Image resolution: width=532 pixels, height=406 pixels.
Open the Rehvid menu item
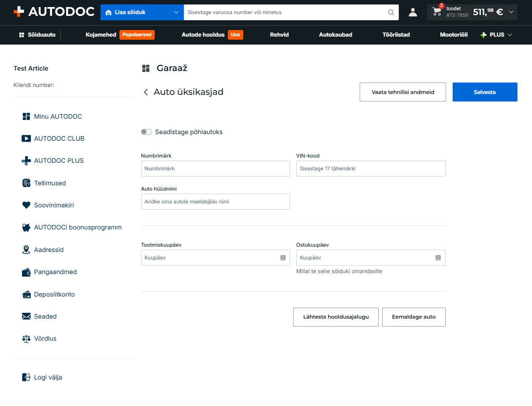coord(279,35)
